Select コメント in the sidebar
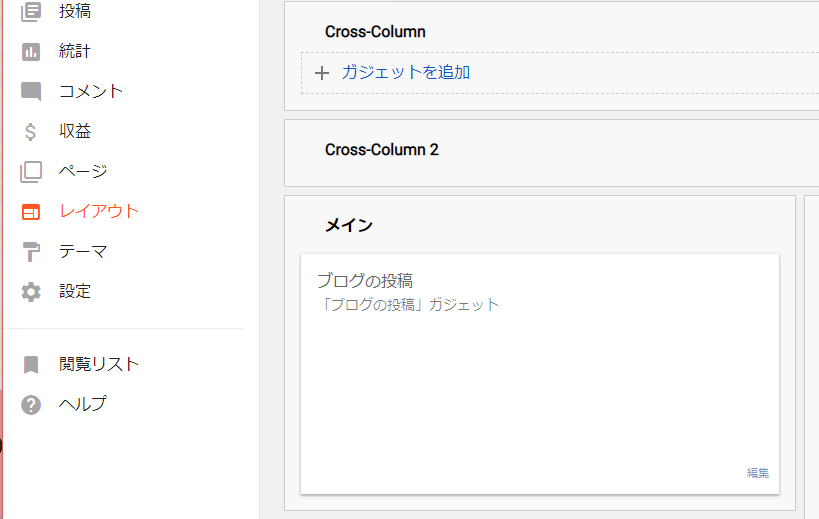The image size is (819, 519). pos(91,91)
